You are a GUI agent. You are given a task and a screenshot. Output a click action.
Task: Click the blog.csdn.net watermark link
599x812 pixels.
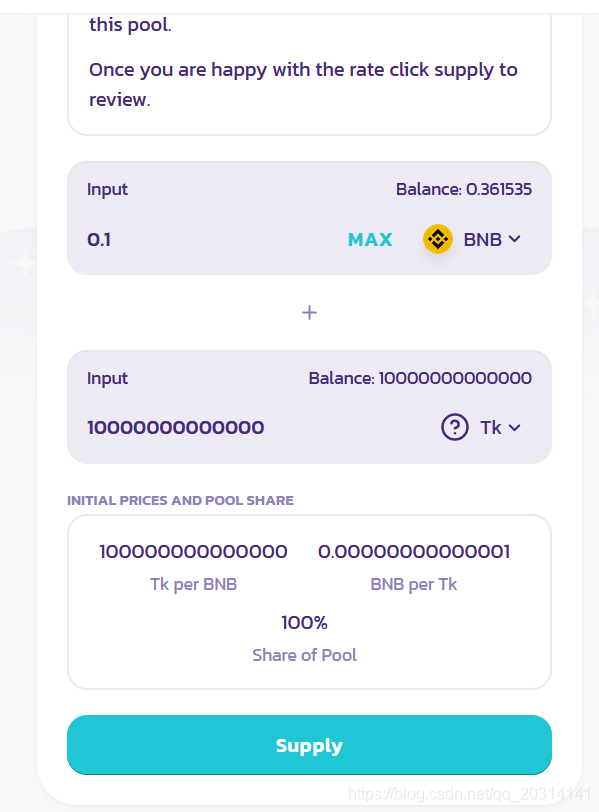click(469, 793)
